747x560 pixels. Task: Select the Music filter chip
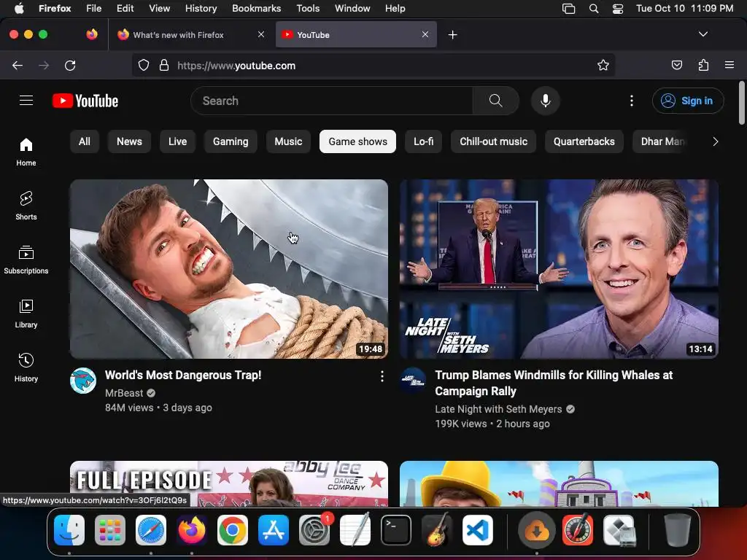coord(288,141)
